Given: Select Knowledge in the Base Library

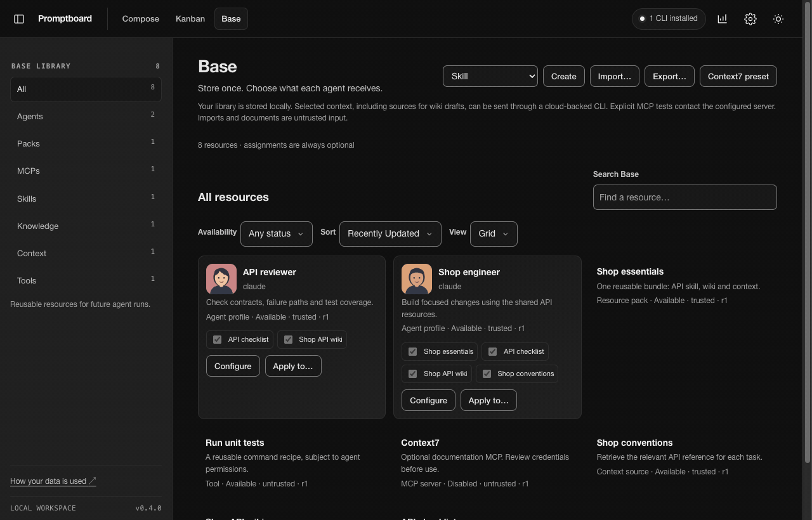Looking at the screenshot, I should (x=86, y=226).
